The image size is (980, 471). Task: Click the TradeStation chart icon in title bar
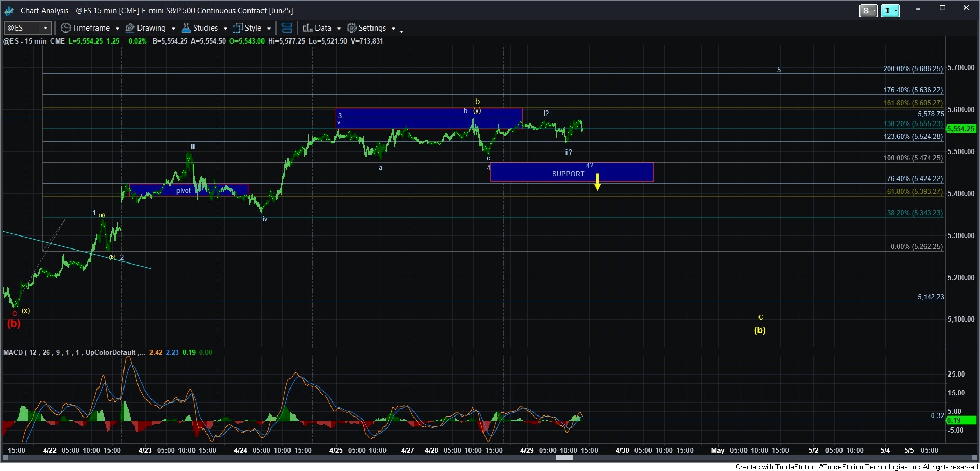tap(9, 10)
